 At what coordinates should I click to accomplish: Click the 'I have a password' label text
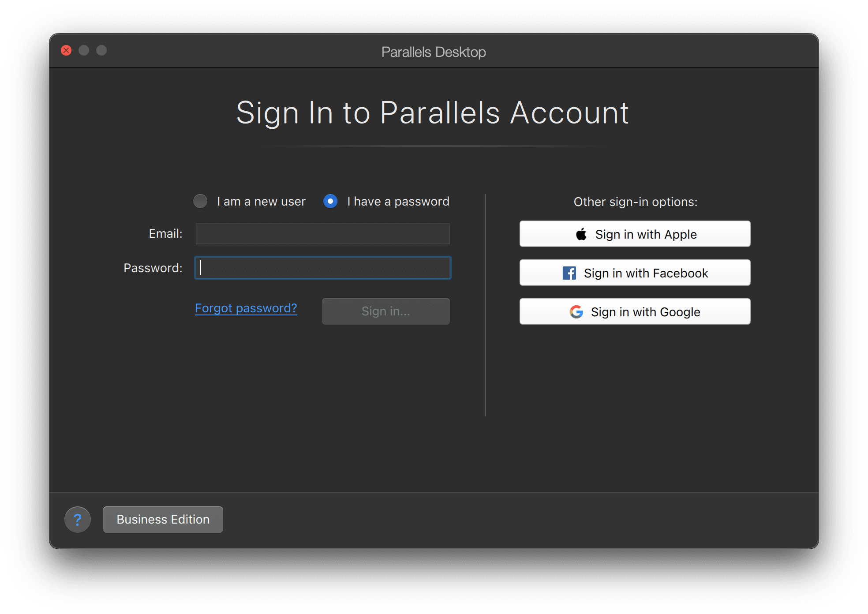(398, 202)
